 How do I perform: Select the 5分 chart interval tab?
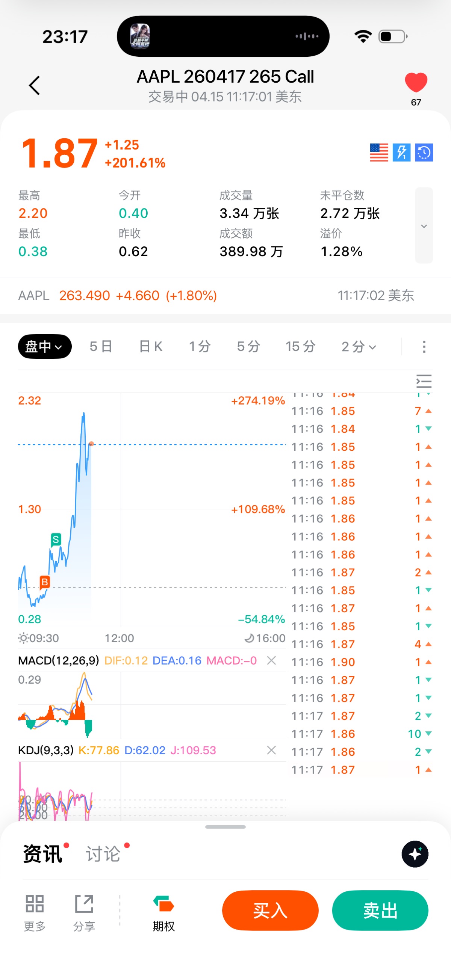(x=248, y=347)
